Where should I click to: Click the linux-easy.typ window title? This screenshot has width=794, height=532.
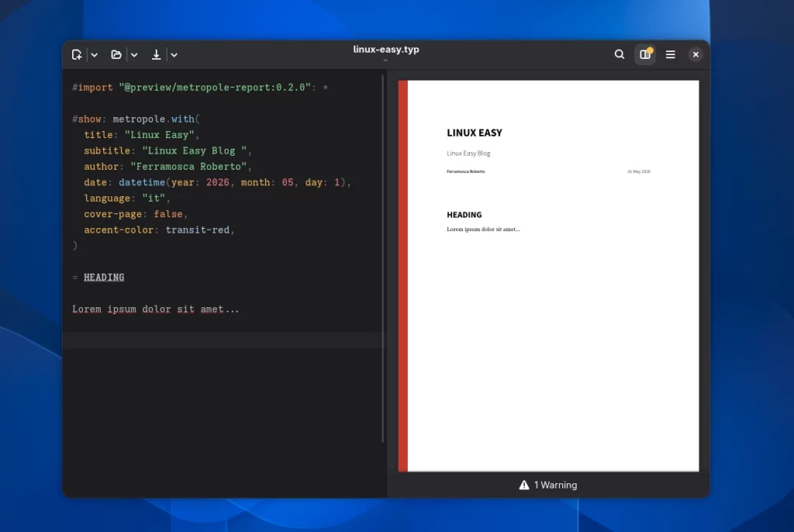click(386, 49)
